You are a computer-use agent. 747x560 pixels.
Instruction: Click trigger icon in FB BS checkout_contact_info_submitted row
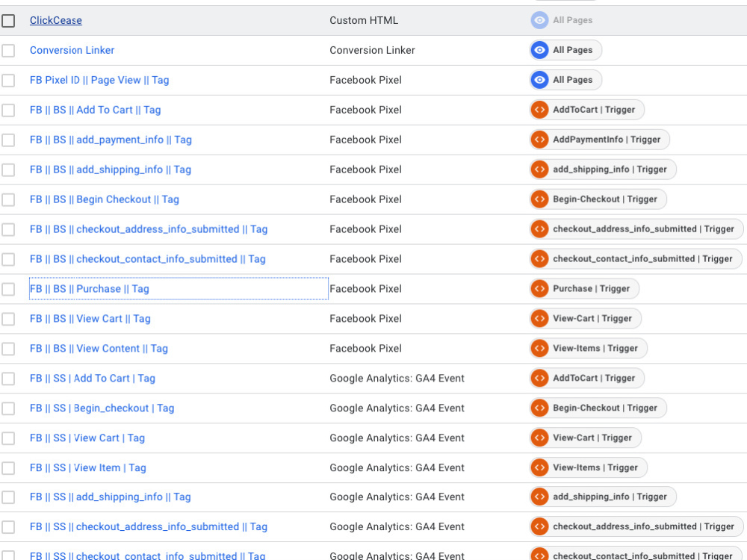(x=539, y=259)
